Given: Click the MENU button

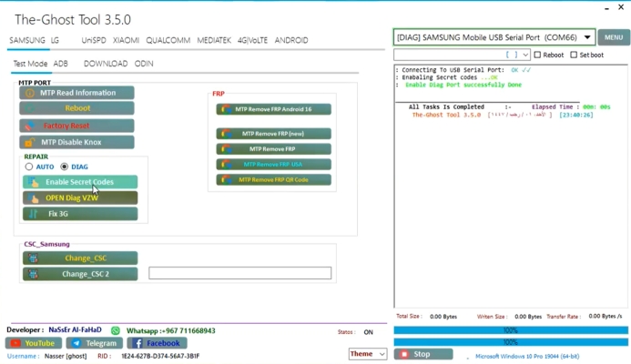Looking at the screenshot, I should (x=614, y=37).
